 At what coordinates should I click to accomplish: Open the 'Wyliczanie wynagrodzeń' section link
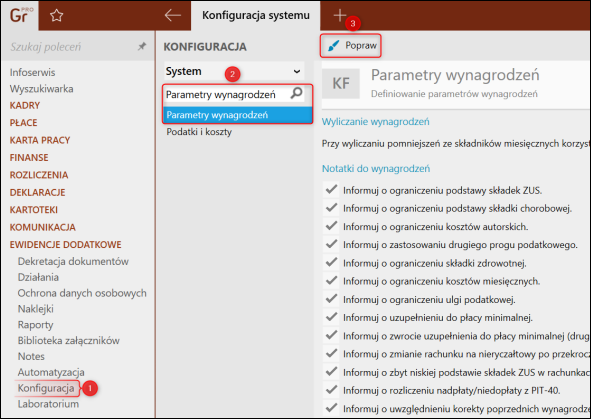(x=375, y=122)
